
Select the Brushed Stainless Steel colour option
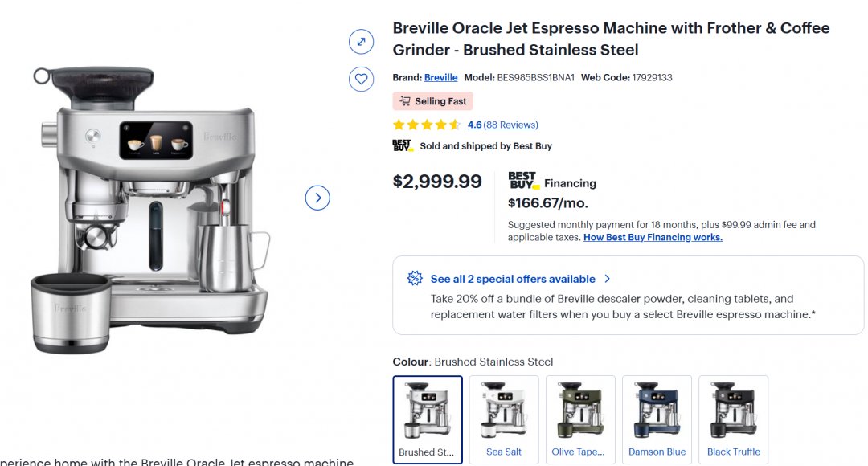pos(428,419)
